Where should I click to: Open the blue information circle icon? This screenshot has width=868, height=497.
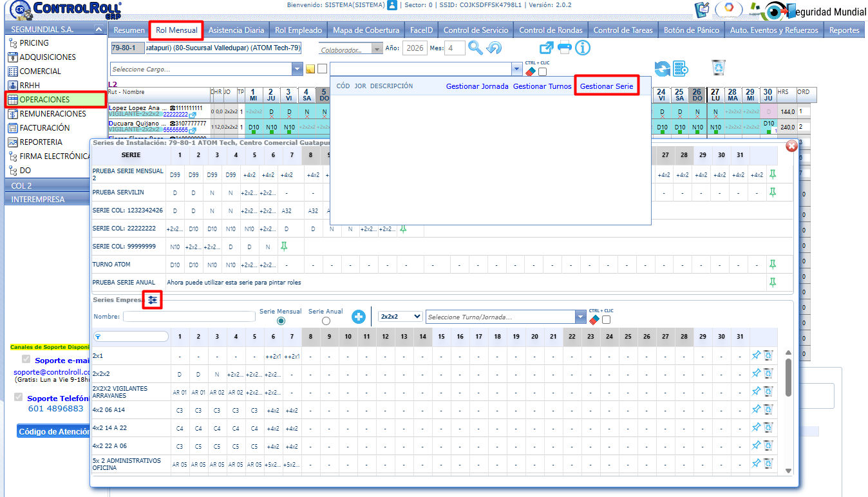point(583,48)
